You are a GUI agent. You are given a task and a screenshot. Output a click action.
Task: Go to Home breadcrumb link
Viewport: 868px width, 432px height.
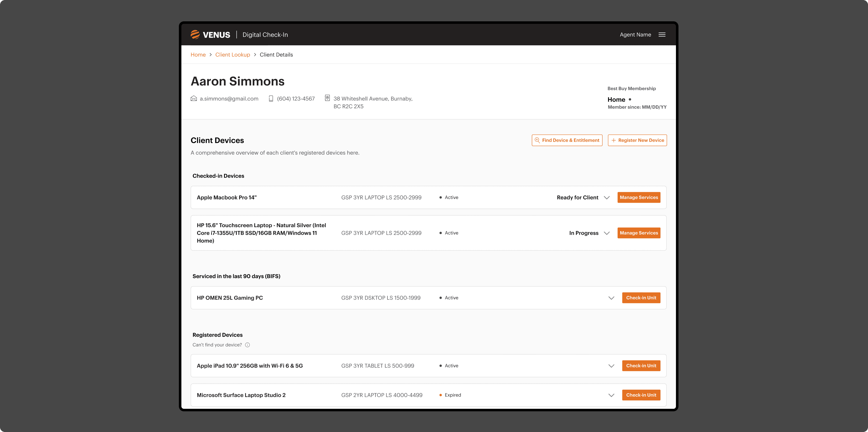[198, 55]
